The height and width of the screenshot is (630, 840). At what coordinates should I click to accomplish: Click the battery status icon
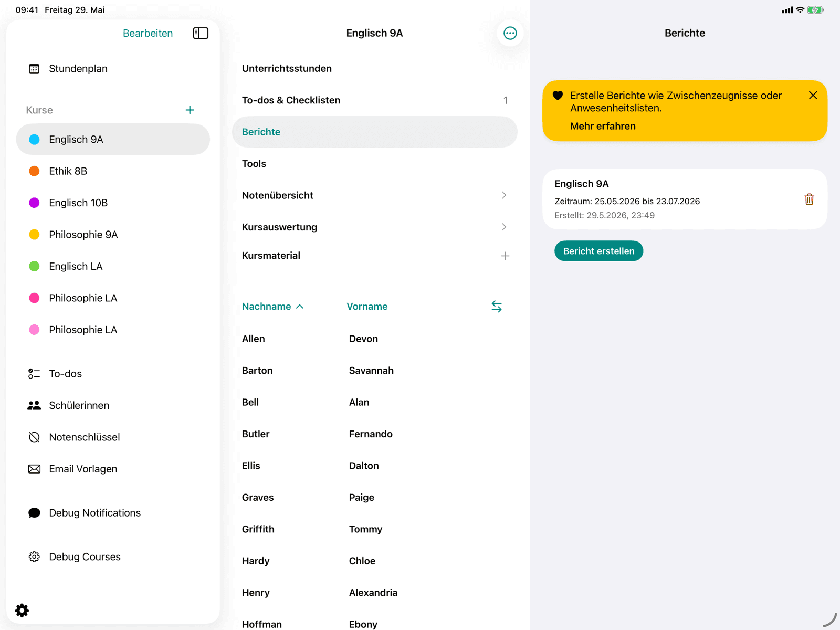click(815, 10)
